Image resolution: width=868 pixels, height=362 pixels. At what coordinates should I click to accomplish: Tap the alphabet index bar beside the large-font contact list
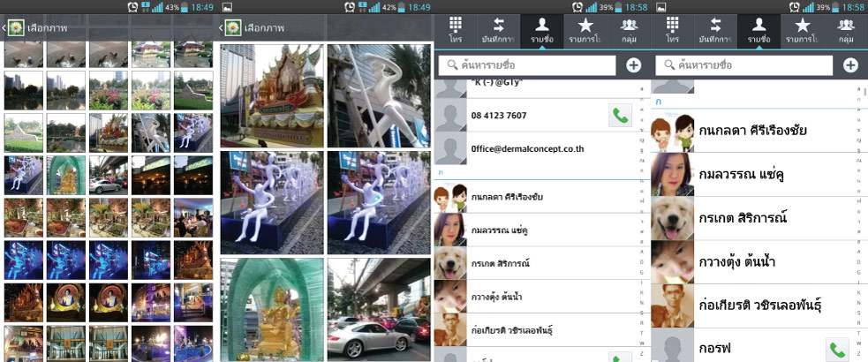[x=859, y=221]
